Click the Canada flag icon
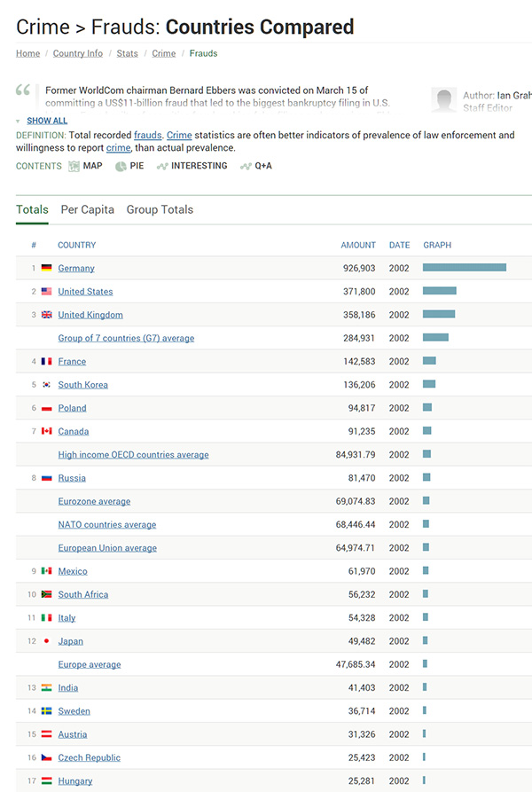 tap(47, 431)
